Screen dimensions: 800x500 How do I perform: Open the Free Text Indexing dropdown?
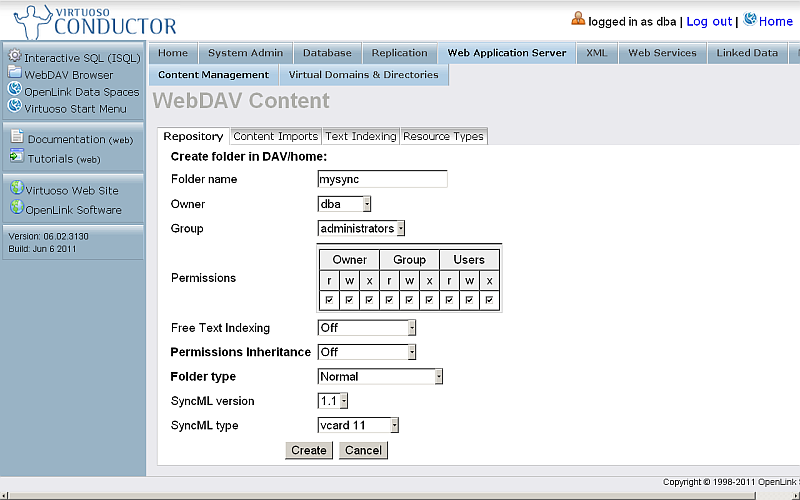(366, 328)
